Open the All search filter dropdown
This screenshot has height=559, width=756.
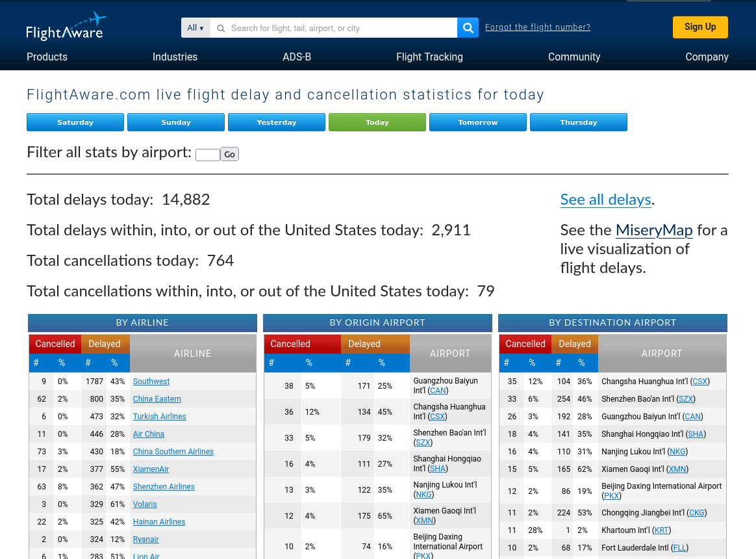coord(195,28)
